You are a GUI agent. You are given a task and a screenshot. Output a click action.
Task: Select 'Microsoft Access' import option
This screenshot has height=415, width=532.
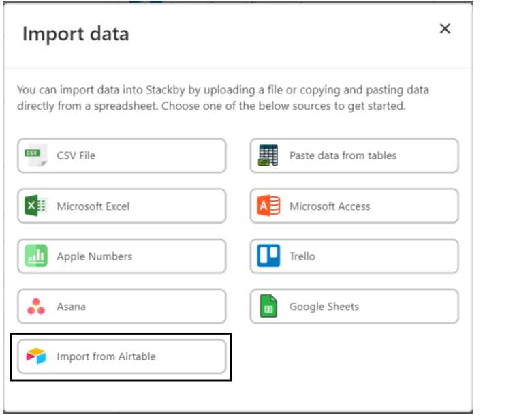(330, 206)
